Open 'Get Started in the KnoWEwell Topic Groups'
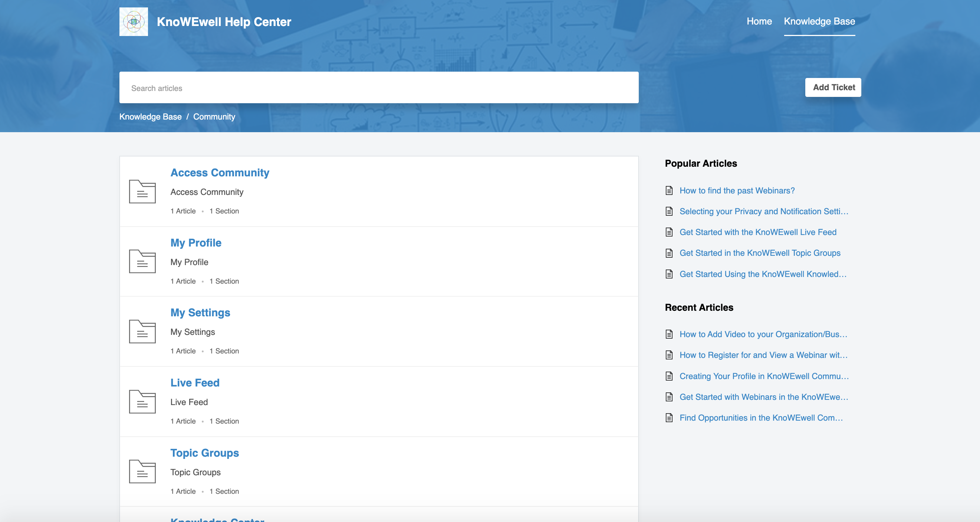 click(760, 253)
